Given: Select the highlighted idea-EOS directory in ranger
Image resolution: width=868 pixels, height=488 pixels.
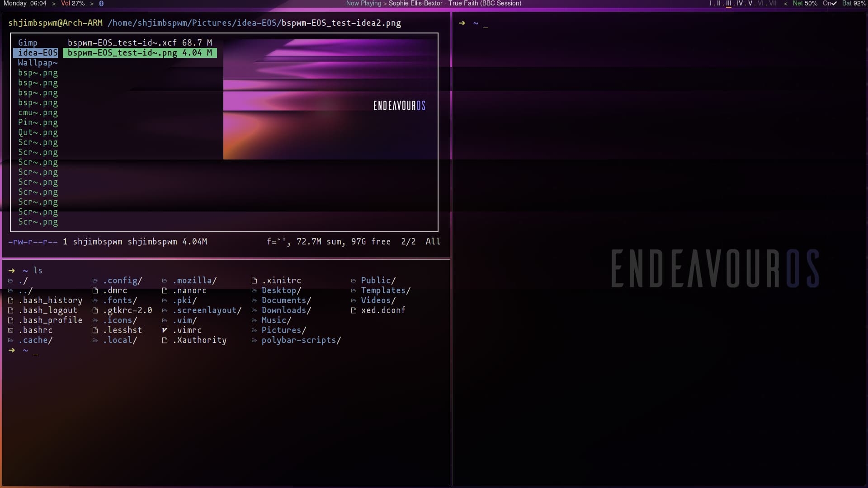Looking at the screenshot, I should (35, 53).
